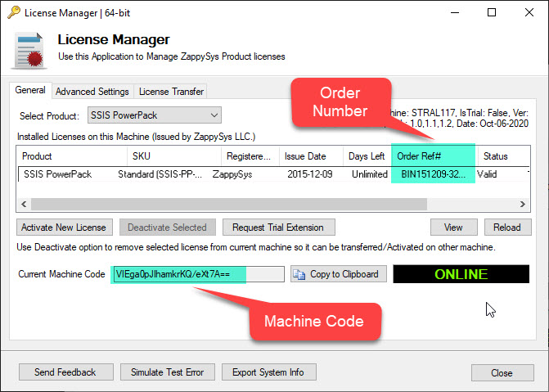Open the Select Product dropdown
Viewport: 549px width, 392px height.
(x=155, y=115)
